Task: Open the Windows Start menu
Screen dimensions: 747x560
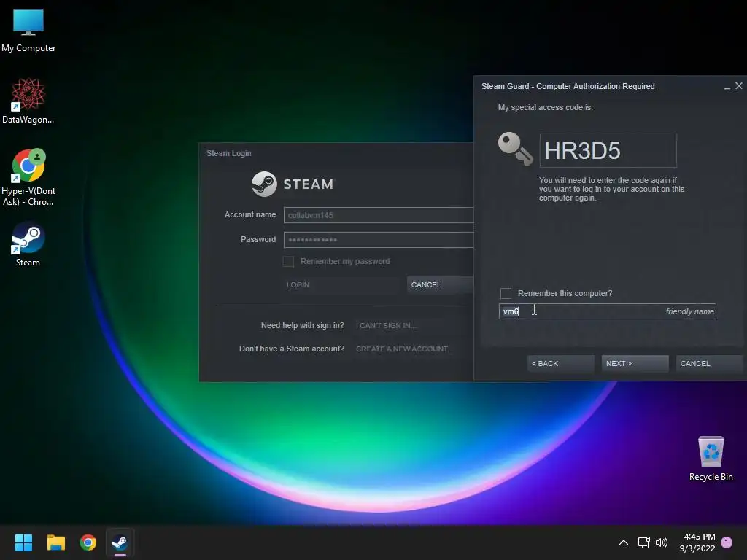Action: point(23,542)
